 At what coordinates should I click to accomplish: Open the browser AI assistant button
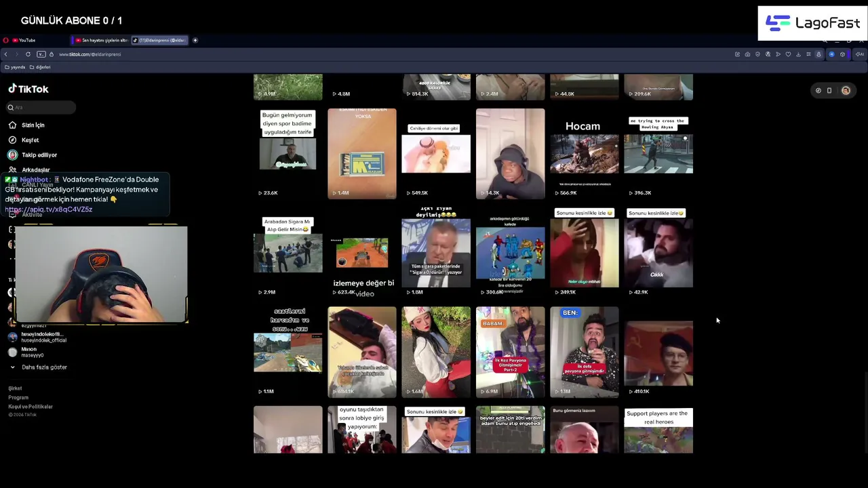(860, 54)
